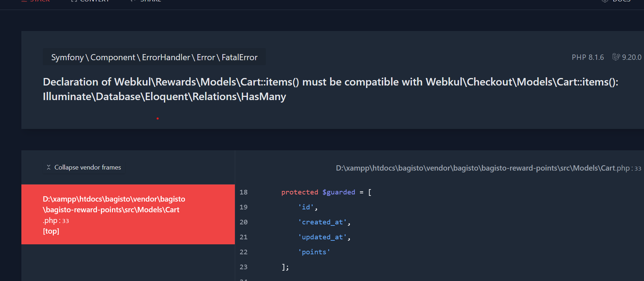This screenshot has height=281, width=644.
Task: Click the Laravel logo icon next to 9.20.0
Action: pyautogui.click(x=616, y=57)
